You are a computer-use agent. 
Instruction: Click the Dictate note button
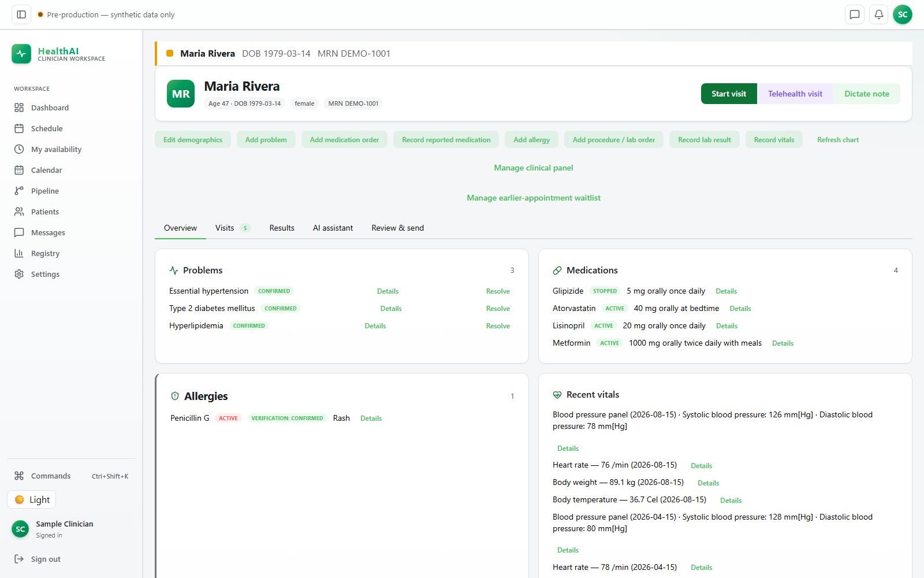click(867, 94)
